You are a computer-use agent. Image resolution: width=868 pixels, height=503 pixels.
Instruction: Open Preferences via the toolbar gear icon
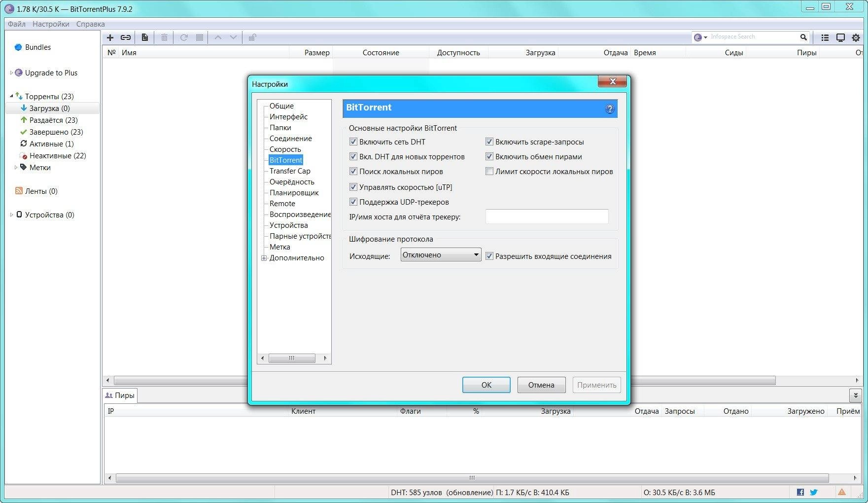(x=856, y=37)
